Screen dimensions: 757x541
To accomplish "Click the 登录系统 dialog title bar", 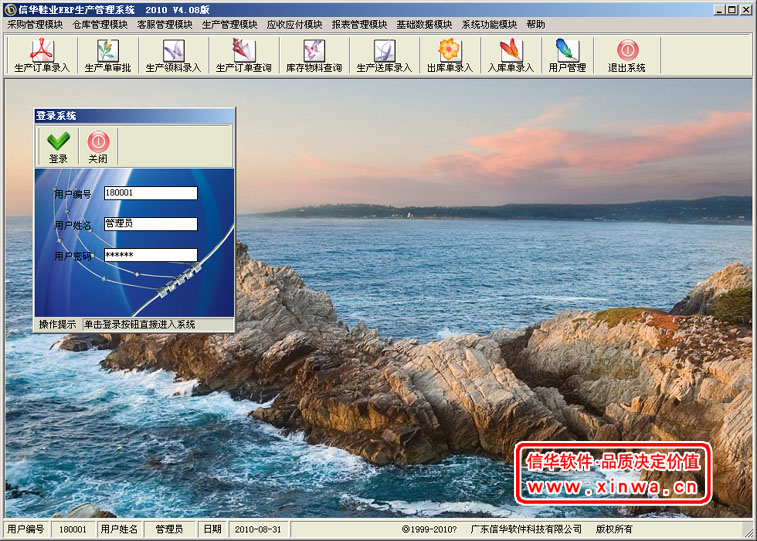I will click(134, 116).
